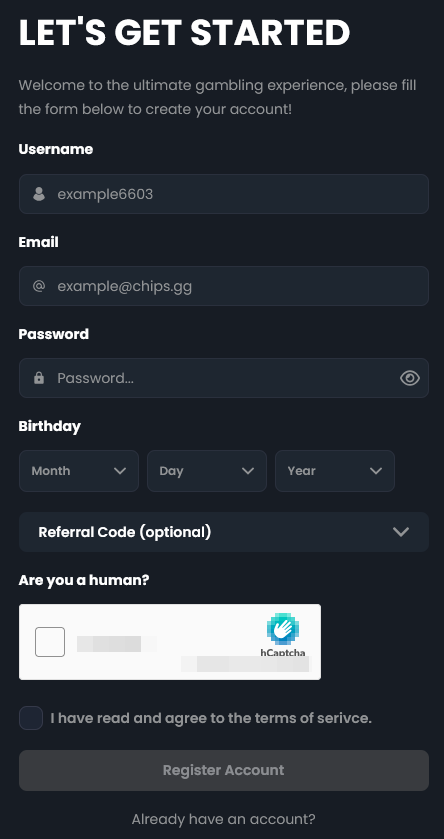The width and height of the screenshot is (444, 839).
Task: Click the Month dropdown chevron arrow
Action: pos(120,471)
